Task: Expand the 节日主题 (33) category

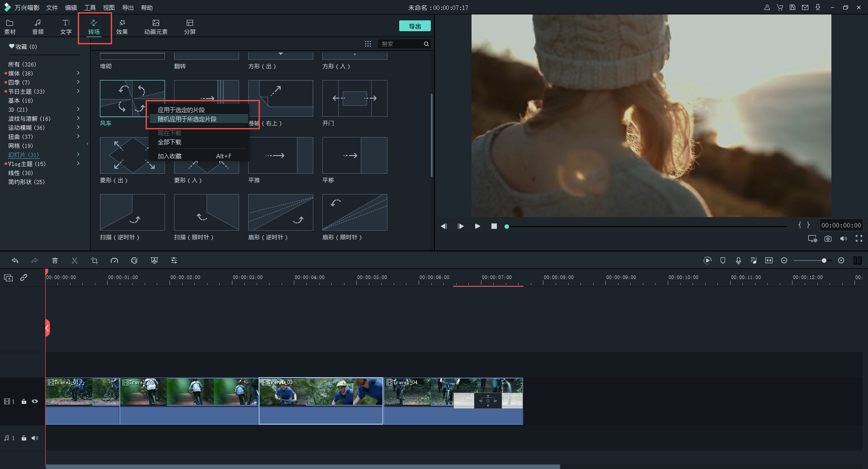Action: 78,91
